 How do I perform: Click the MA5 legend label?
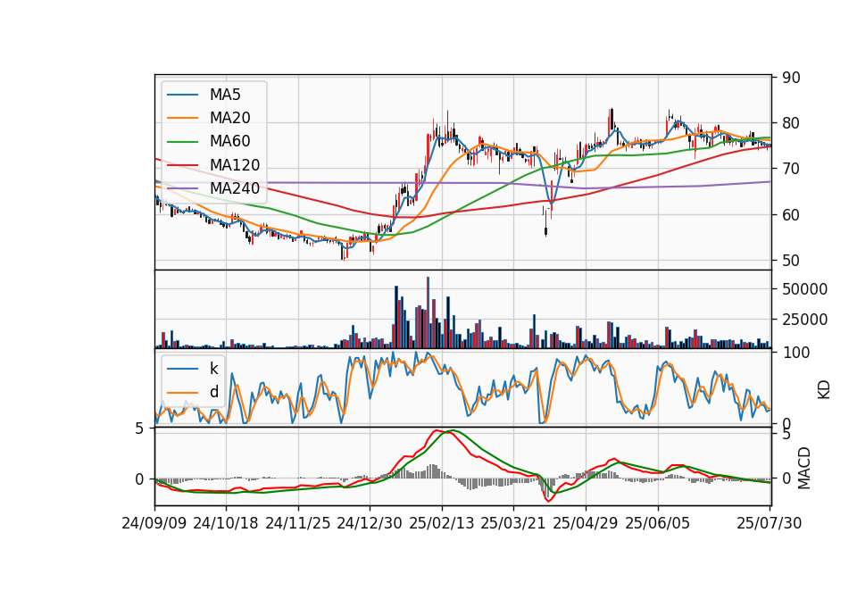(225, 95)
